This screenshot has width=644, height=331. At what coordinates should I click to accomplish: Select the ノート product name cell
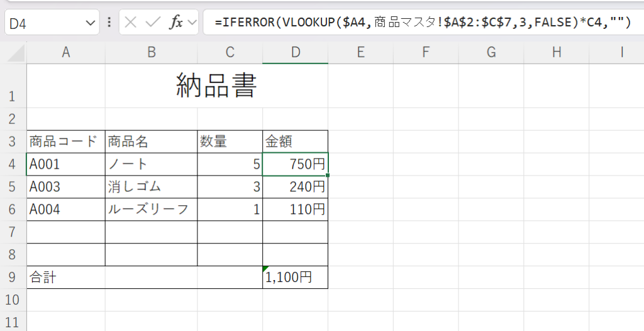[x=151, y=164]
